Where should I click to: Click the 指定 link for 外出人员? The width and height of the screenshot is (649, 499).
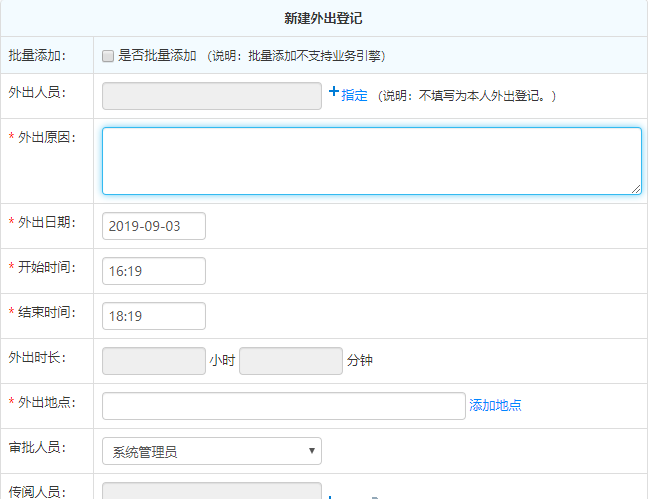coord(355,96)
